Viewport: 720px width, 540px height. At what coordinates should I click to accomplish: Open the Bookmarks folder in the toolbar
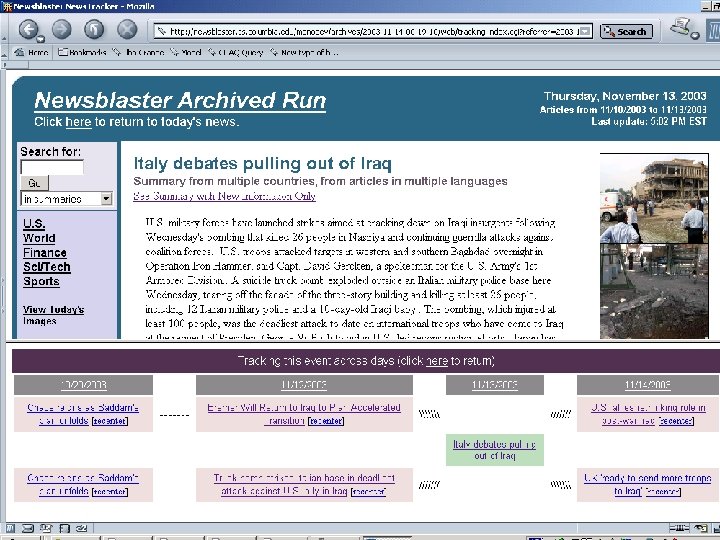(82, 52)
